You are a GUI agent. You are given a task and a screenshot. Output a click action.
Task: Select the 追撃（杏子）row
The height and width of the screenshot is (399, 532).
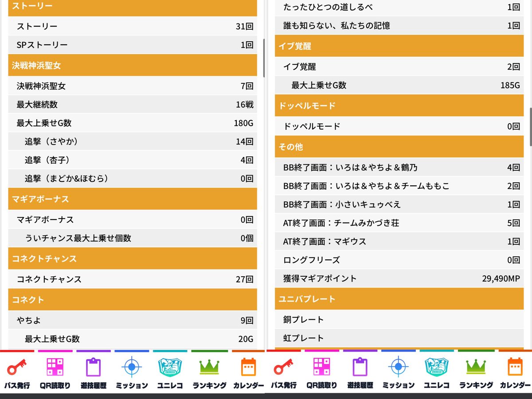133,160
